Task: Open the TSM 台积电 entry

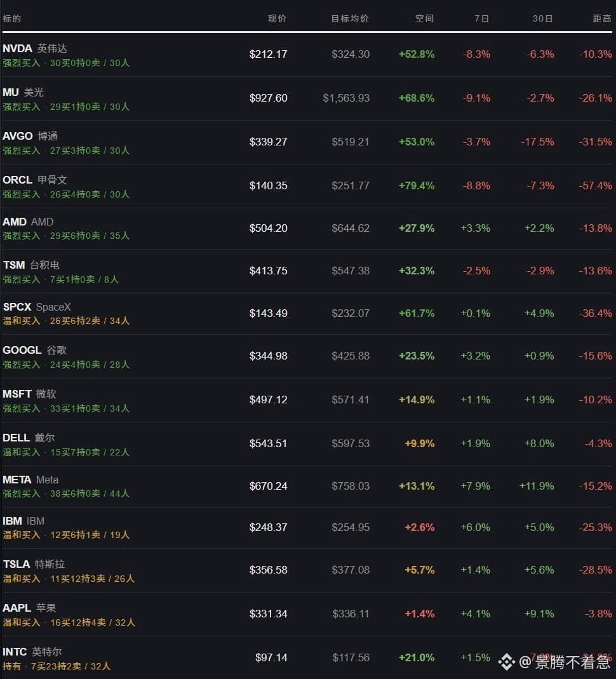Action: click(x=308, y=271)
